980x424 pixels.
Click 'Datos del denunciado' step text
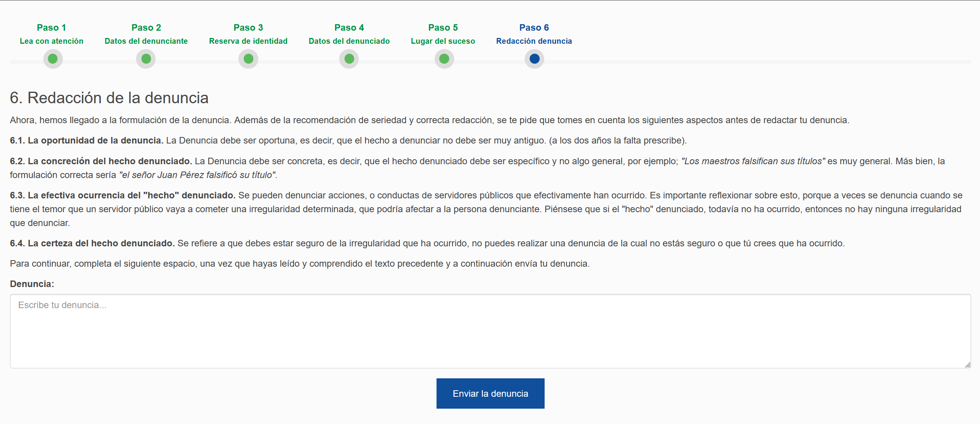tap(349, 41)
